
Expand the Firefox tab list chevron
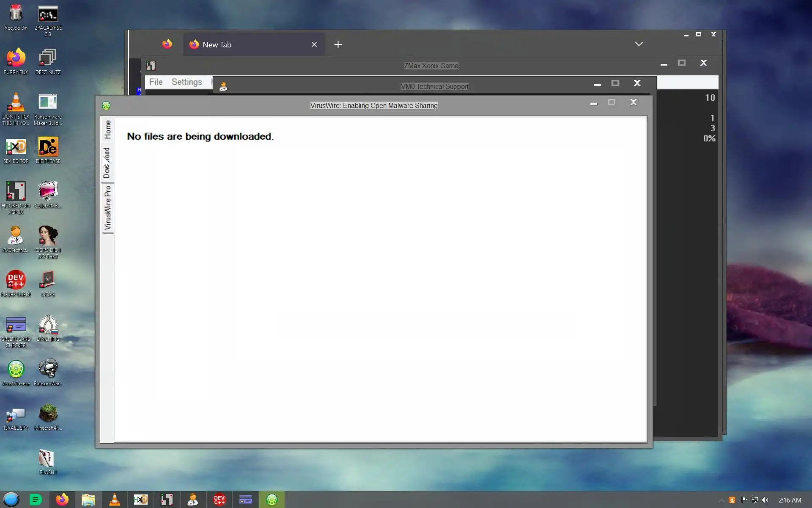click(639, 44)
